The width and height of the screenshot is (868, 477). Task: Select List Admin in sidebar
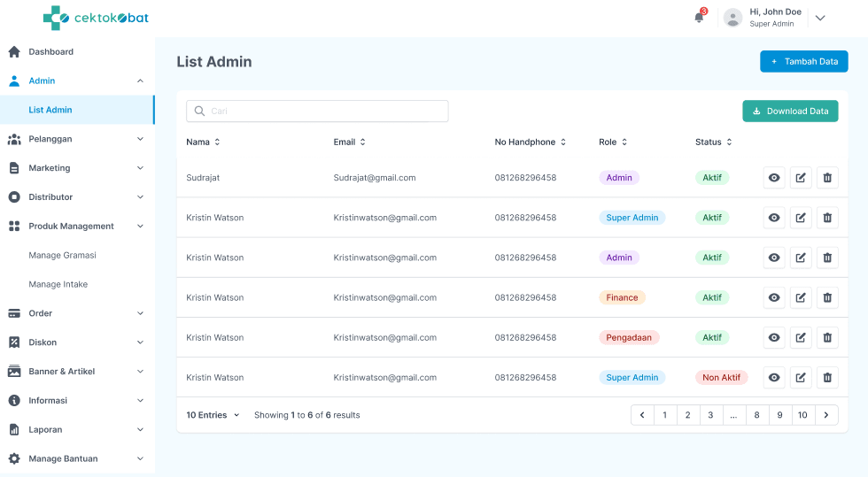[x=50, y=110]
